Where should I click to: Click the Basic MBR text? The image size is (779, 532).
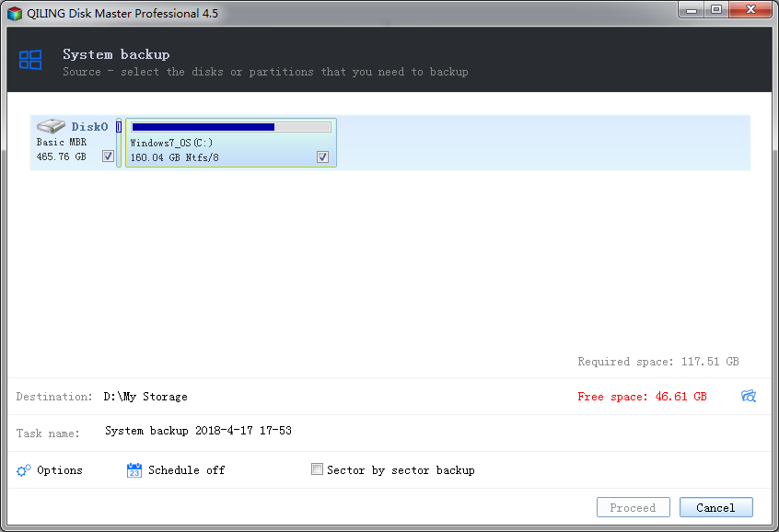[62, 142]
